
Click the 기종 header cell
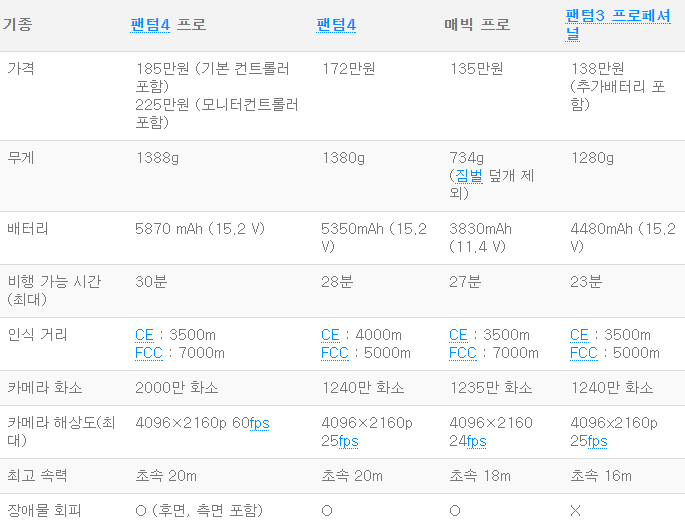click(17, 24)
